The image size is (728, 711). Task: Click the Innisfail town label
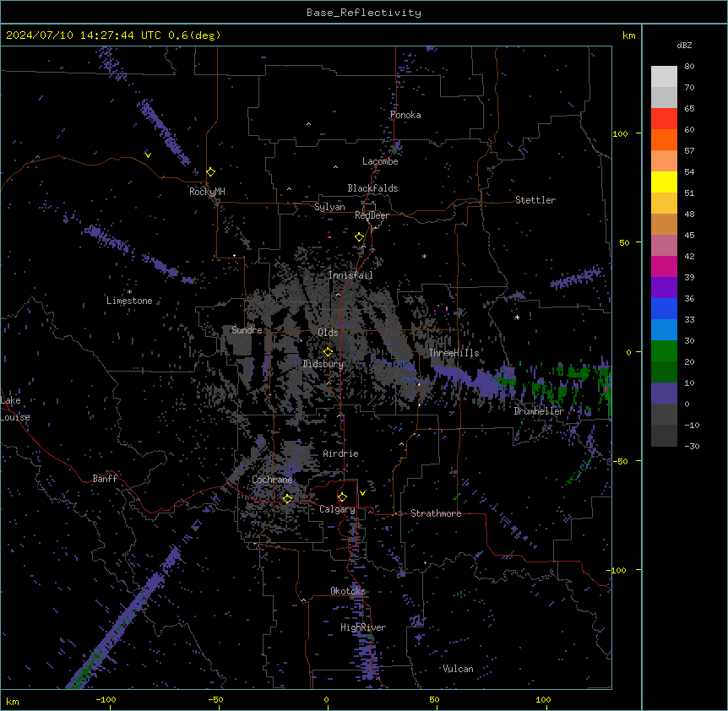(x=350, y=275)
